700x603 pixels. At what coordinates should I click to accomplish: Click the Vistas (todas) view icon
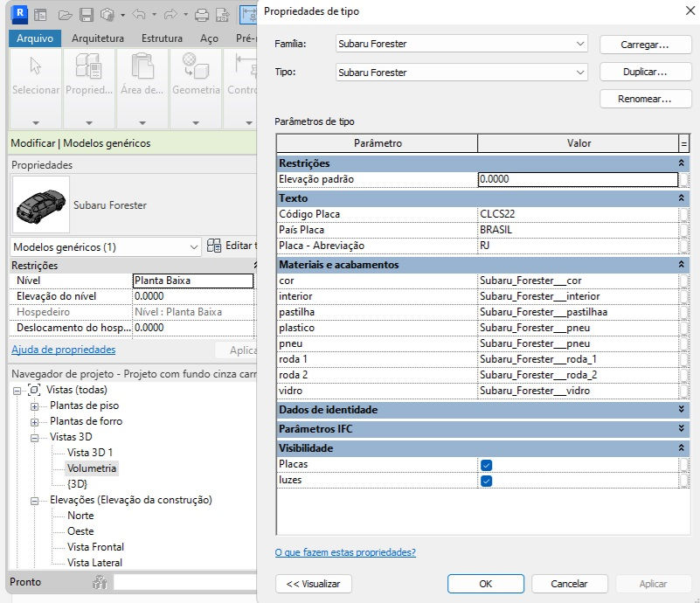click(x=34, y=390)
